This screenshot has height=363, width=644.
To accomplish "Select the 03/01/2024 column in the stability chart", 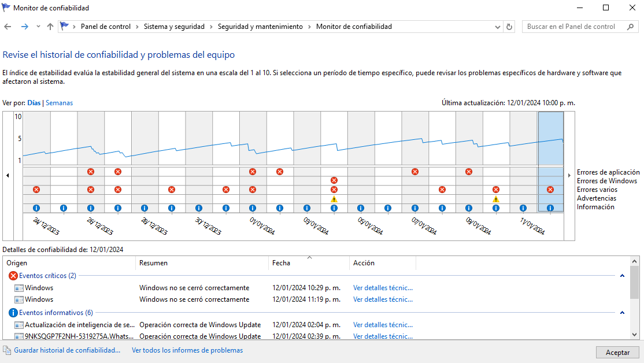I will (307, 162).
